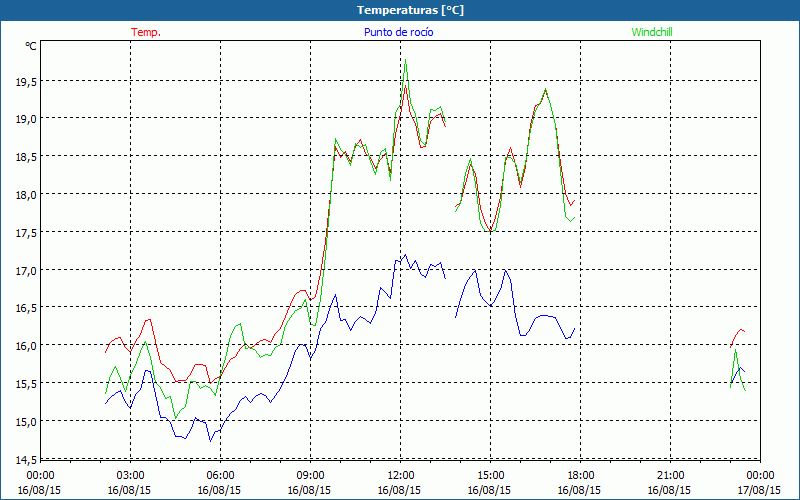Click the '°C' unit label on axis
This screenshot has height=500, width=800.
(31, 46)
